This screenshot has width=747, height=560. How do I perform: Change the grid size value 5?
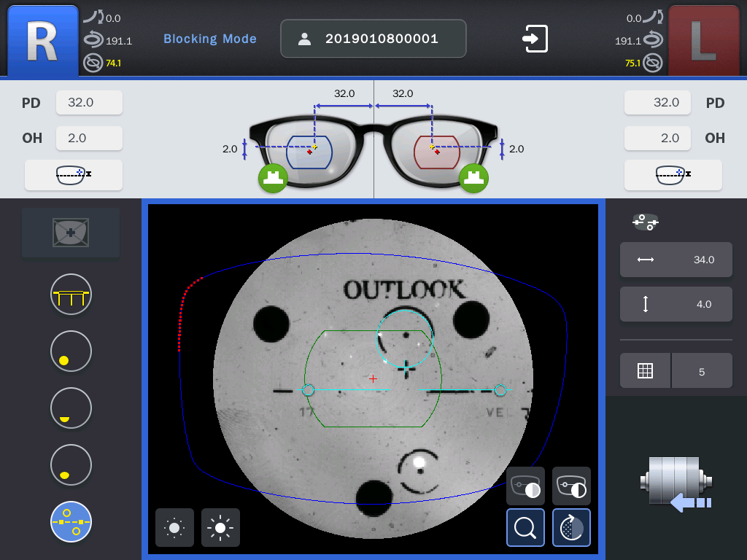click(x=702, y=370)
